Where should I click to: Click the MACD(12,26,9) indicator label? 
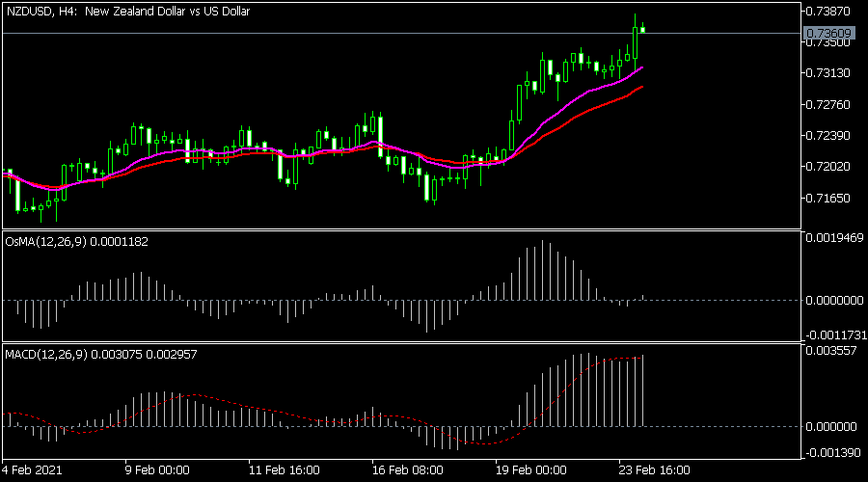(x=100, y=354)
